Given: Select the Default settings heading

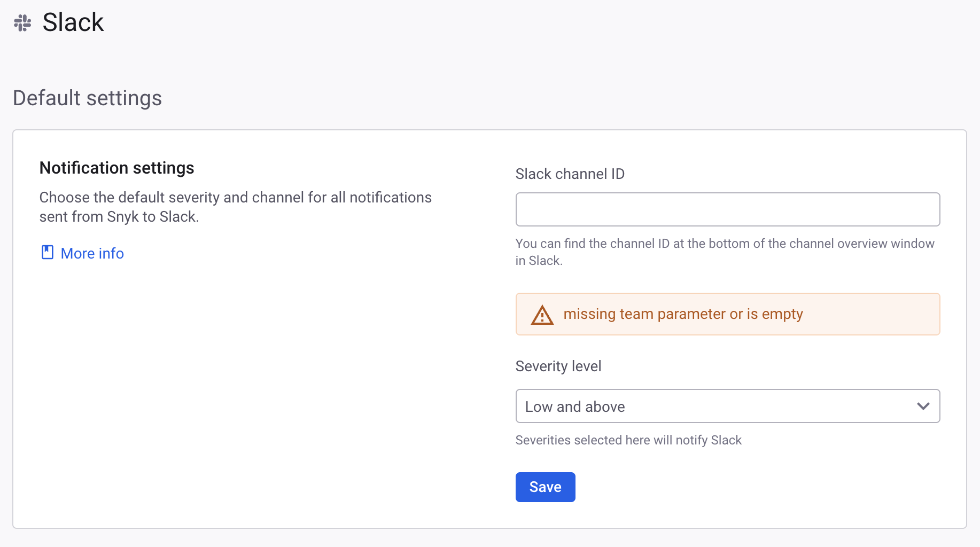Looking at the screenshot, I should [87, 98].
